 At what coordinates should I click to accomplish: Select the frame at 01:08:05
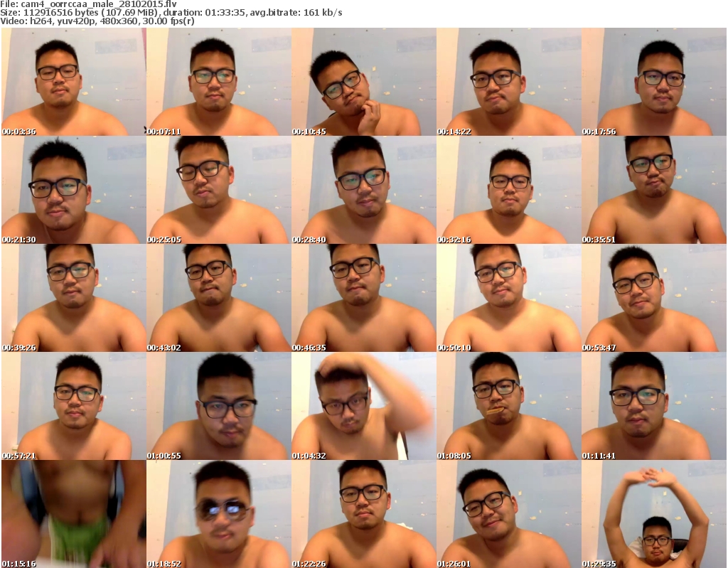[509, 406]
